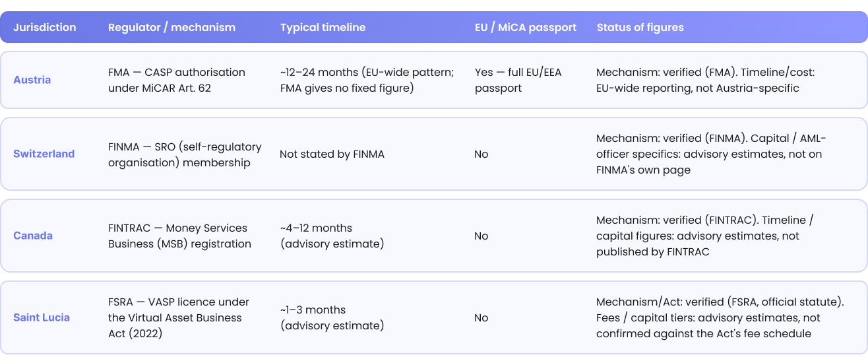Click the FINTRAC Money Services Business cell
This screenshot has width=868, height=363.
pyautogui.click(x=179, y=236)
